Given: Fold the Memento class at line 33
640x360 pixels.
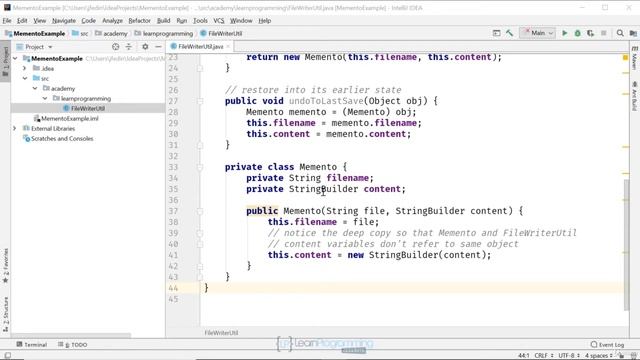Looking at the screenshot, I should point(200,167).
